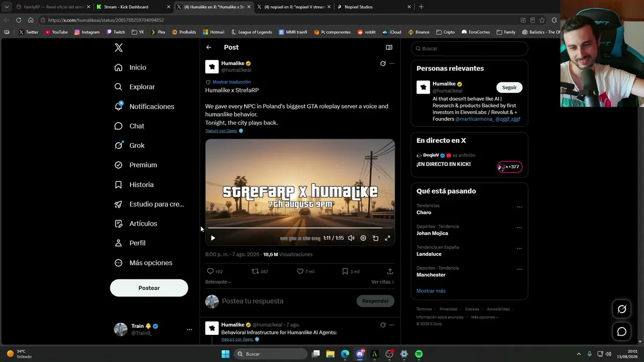Viewport: 644px width, 362px height.
Task: Open more options for Johan Mojica trend
Action: coord(519,228)
